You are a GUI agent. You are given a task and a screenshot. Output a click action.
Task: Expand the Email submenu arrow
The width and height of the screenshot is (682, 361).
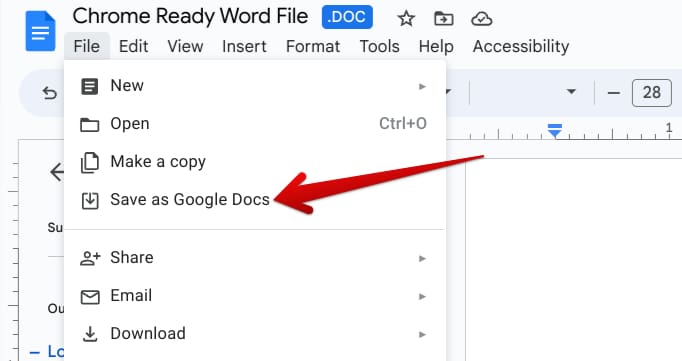coord(422,297)
